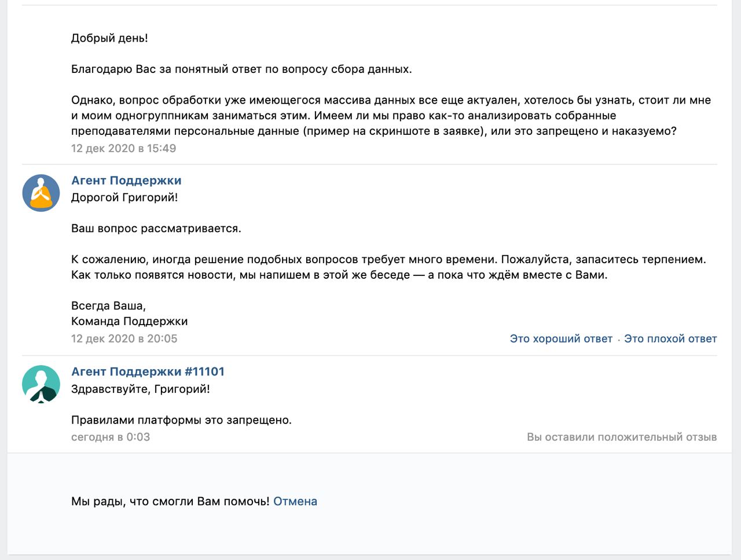Click the Вы оставили положительный отзыв label
741x560 pixels.
tap(622, 437)
